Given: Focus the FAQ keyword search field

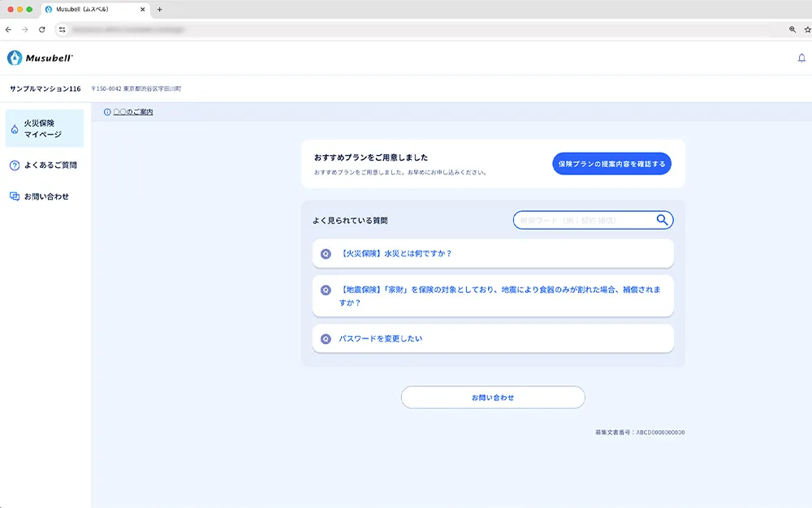Looking at the screenshot, I should pyautogui.click(x=583, y=220).
